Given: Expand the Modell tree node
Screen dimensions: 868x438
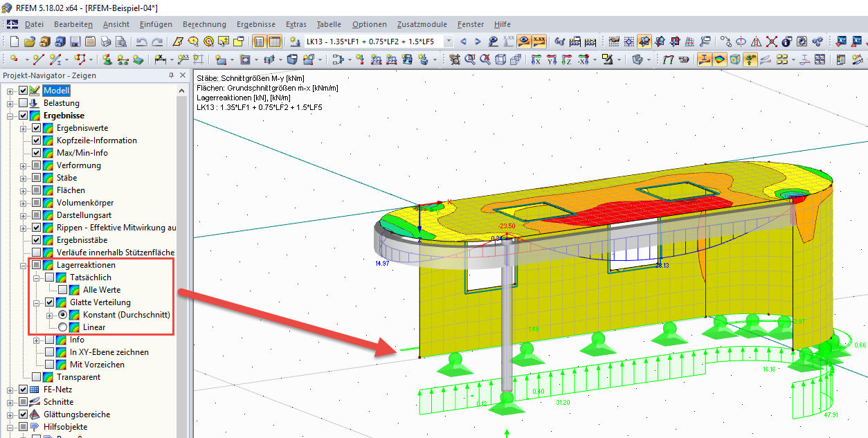Looking at the screenshot, I should click(x=10, y=91).
